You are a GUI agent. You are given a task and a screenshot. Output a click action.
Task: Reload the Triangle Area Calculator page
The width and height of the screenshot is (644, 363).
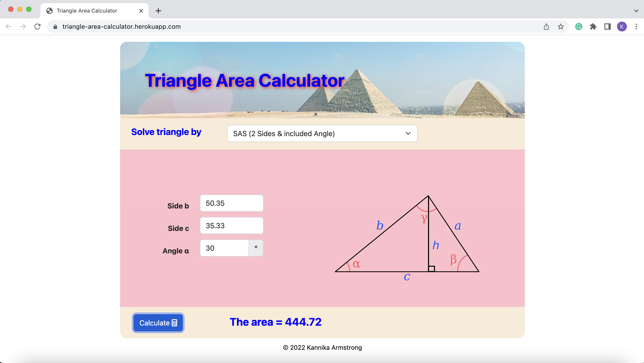point(38,27)
